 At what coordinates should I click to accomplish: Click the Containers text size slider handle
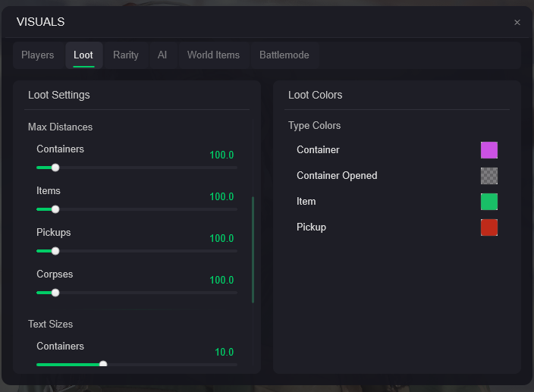click(x=103, y=364)
